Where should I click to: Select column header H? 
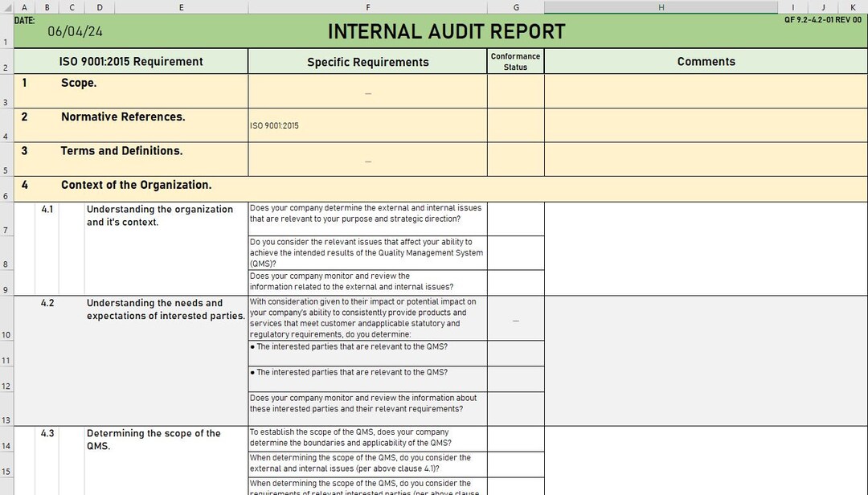661,6
